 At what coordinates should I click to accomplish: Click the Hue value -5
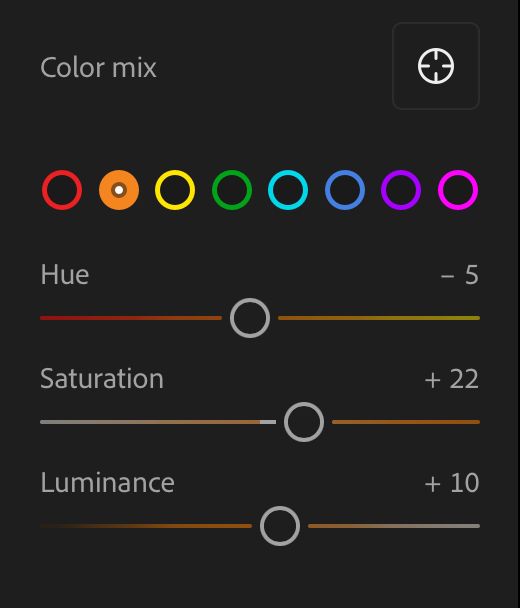tap(460, 275)
